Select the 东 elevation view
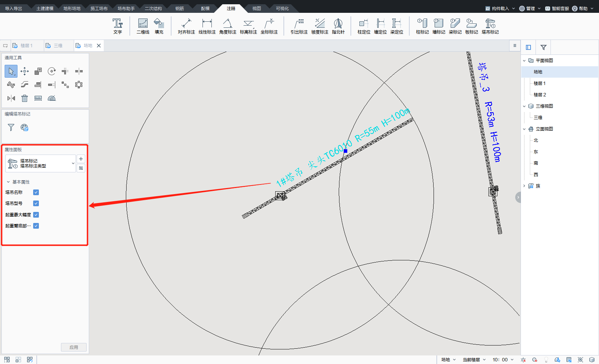Viewport: 599px width, 364px height. coord(536,152)
